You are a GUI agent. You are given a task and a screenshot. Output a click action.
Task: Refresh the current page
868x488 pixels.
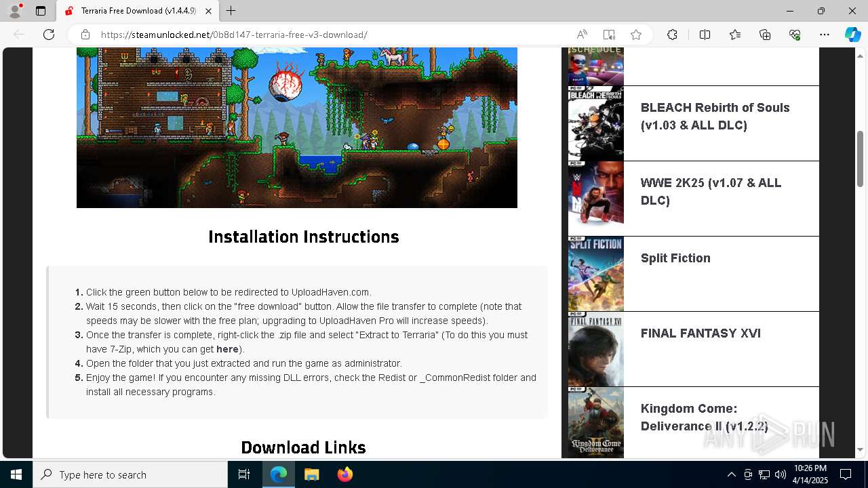tap(49, 35)
